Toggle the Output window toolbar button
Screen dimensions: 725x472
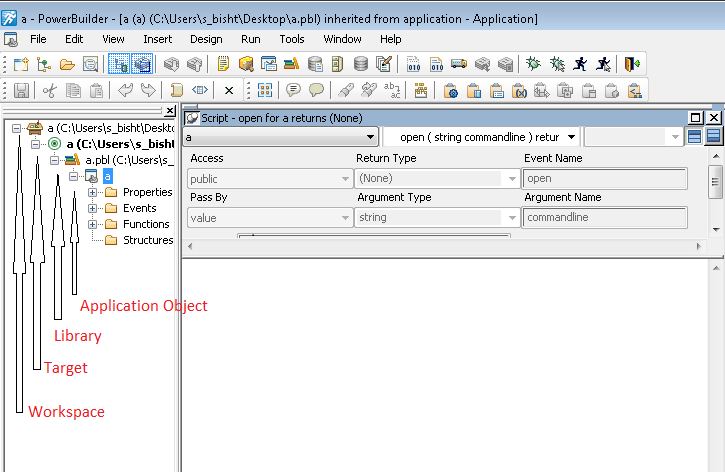(x=142, y=64)
